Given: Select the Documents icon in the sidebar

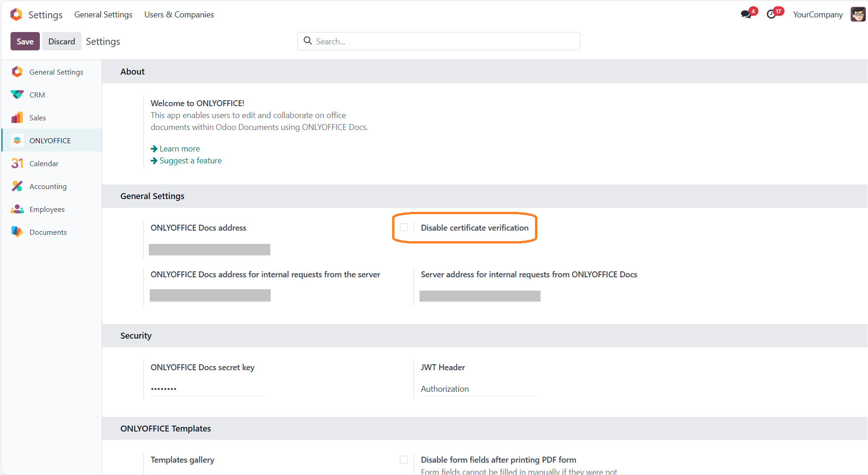Looking at the screenshot, I should [16, 232].
